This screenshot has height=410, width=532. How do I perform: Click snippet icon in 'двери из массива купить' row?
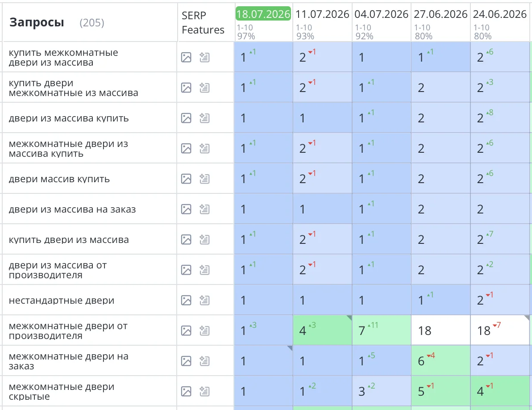tap(204, 118)
